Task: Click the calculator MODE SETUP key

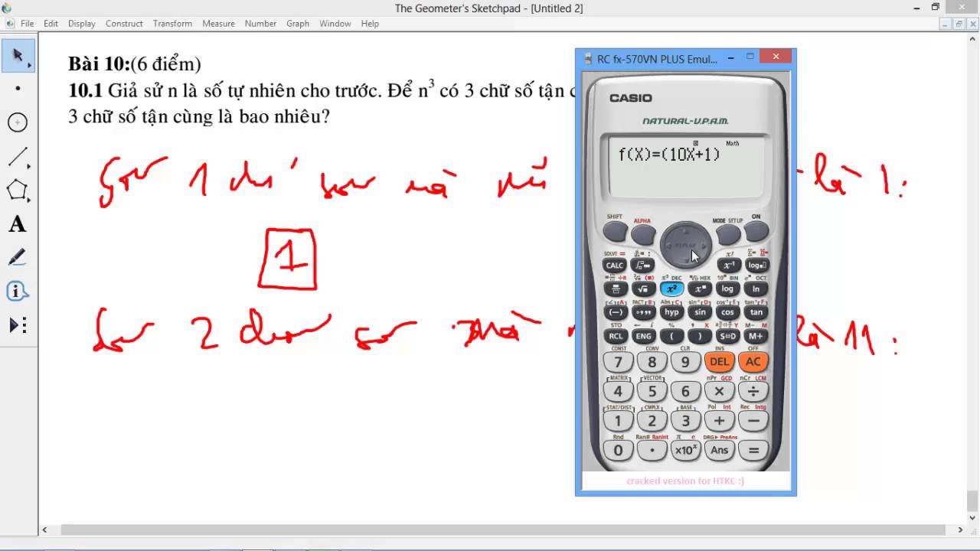Action: (728, 234)
